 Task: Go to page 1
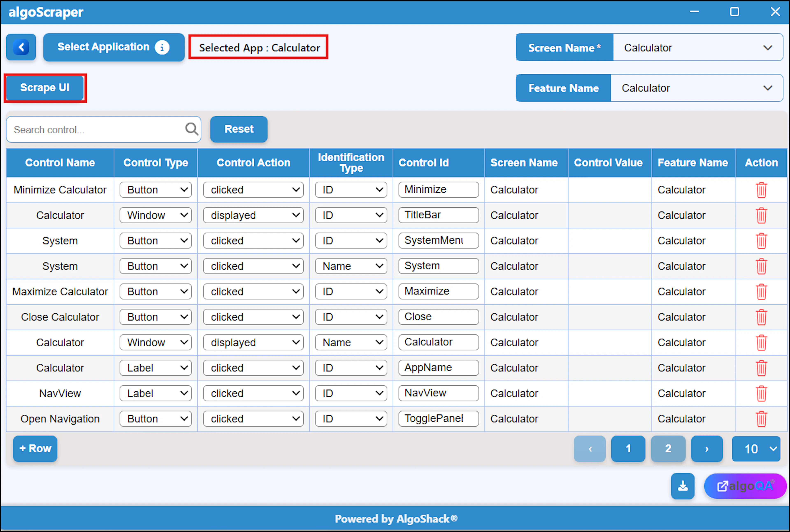(x=628, y=449)
